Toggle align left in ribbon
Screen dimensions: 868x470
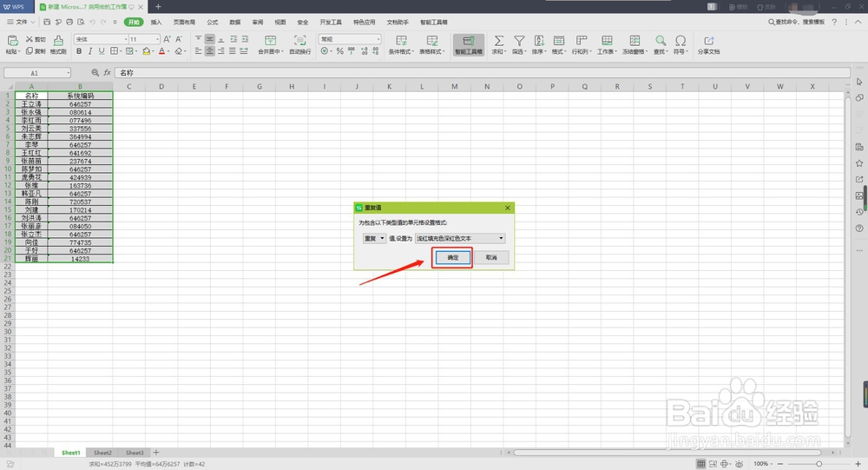pyautogui.click(x=198, y=51)
